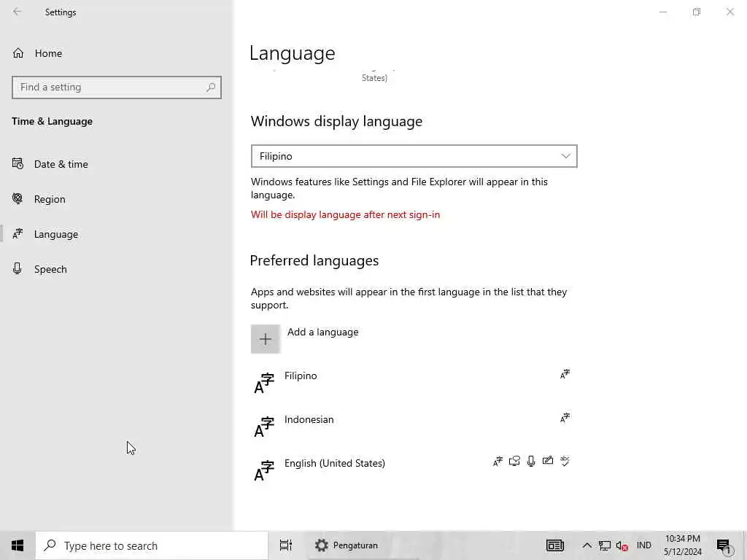Open the taskbar clock showing 10:34 PM
The width and height of the screenshot is (747, 560).
click(x=683, y=545)
